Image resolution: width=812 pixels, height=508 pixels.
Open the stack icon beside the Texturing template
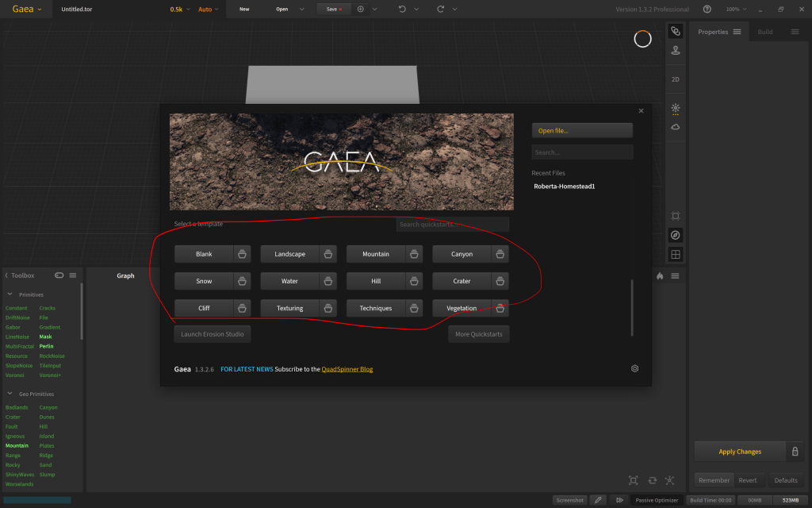[327, 308]
